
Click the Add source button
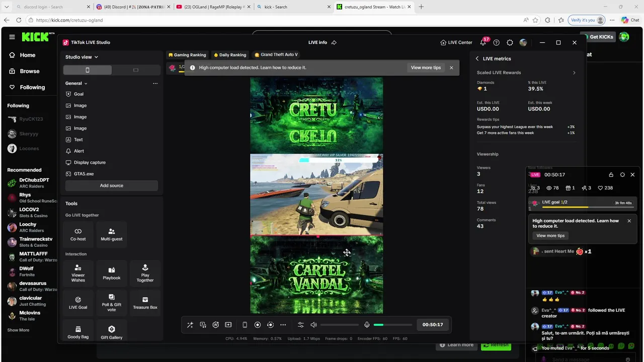point(112,186)
